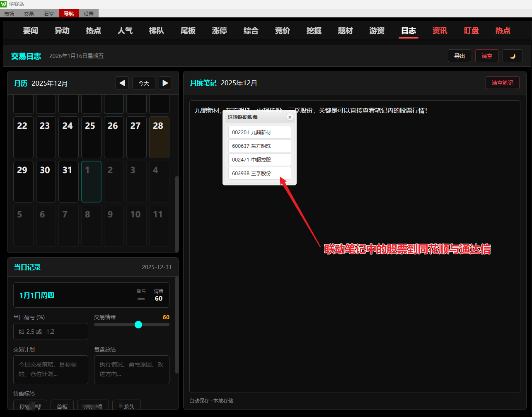The width and height of the screenshot is (532, 417).
Task: Select greyed calendar day 10
Action: click(136, 226)
